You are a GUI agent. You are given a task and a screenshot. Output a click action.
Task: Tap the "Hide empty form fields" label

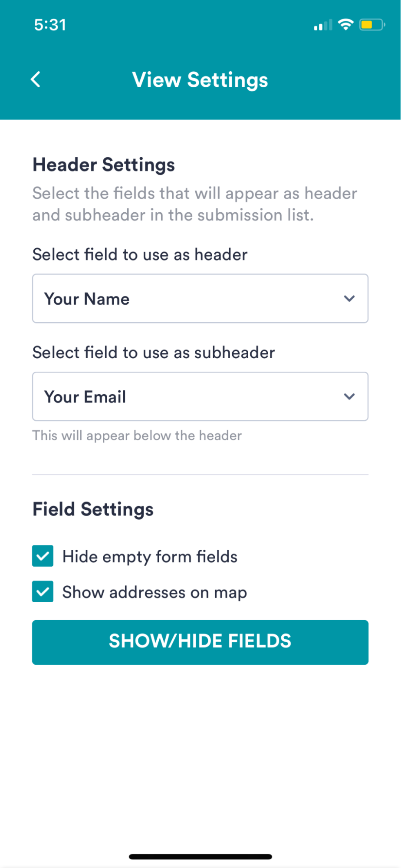(150, 557)
